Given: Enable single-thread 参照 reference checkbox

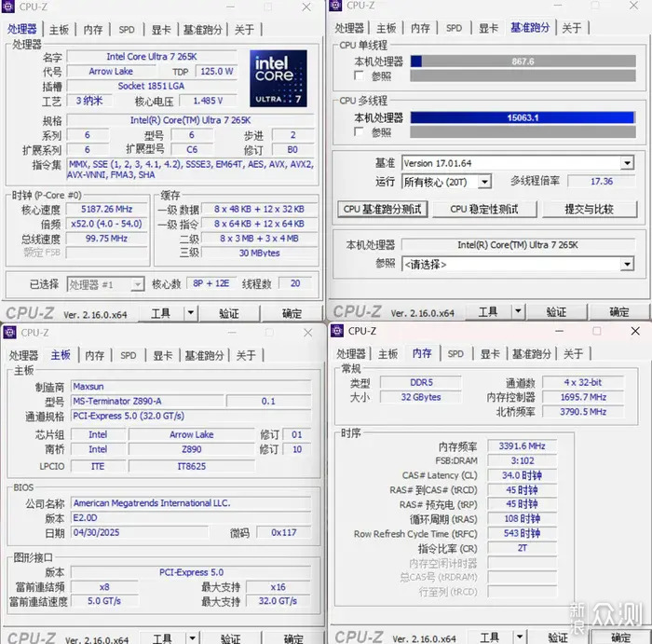Looking at the screenshot, I should click(359, 75).
